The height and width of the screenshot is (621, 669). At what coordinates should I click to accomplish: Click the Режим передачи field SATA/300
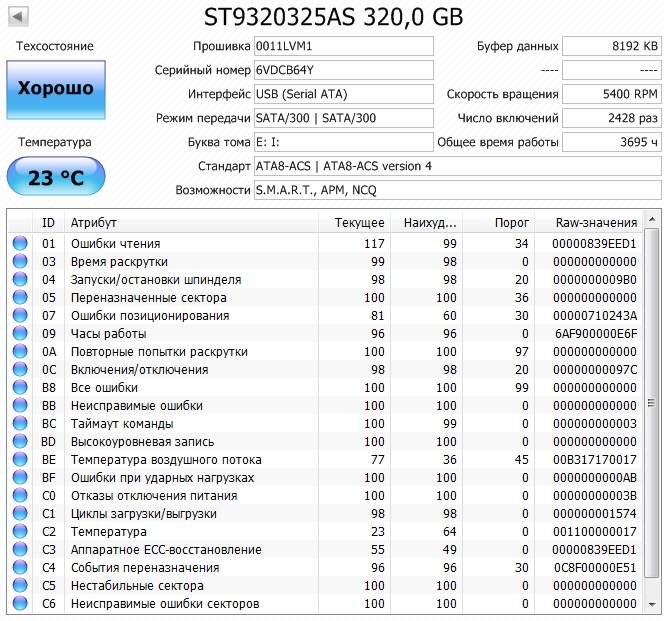tap(344, 118)
